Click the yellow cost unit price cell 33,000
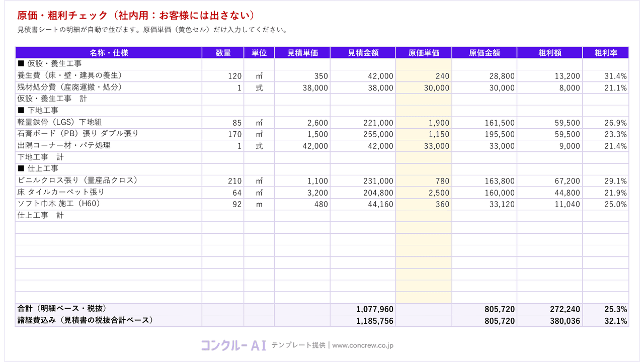Image resolution: width=644 pixels, height=362 pixels. click(424, 146)
